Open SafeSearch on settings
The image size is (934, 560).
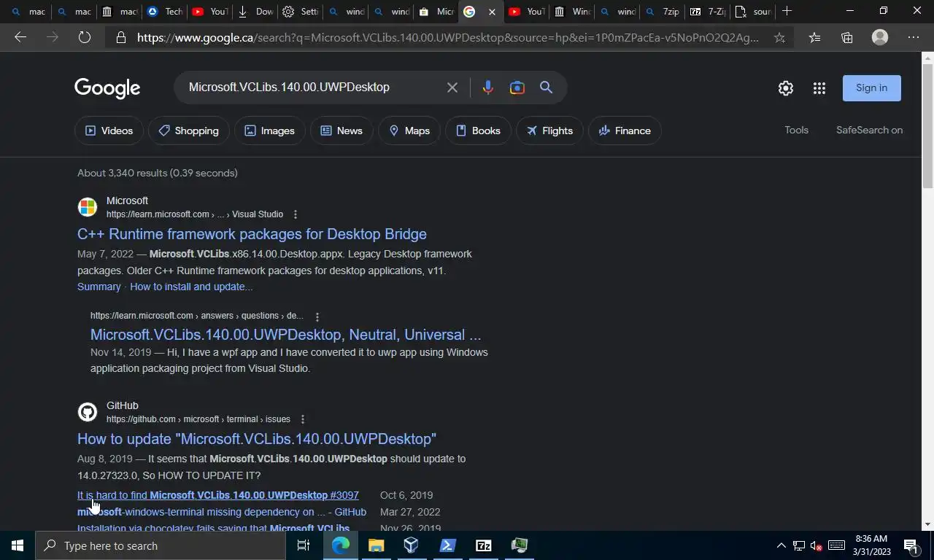pyautogui.click(x=869, y=130)
